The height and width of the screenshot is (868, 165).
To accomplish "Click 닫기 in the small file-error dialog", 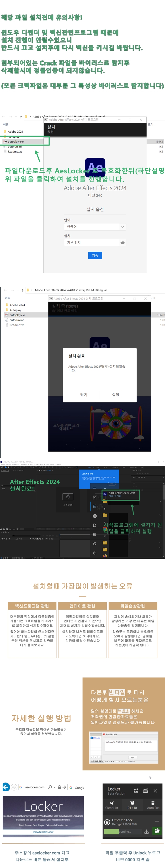I will [133, 758].
